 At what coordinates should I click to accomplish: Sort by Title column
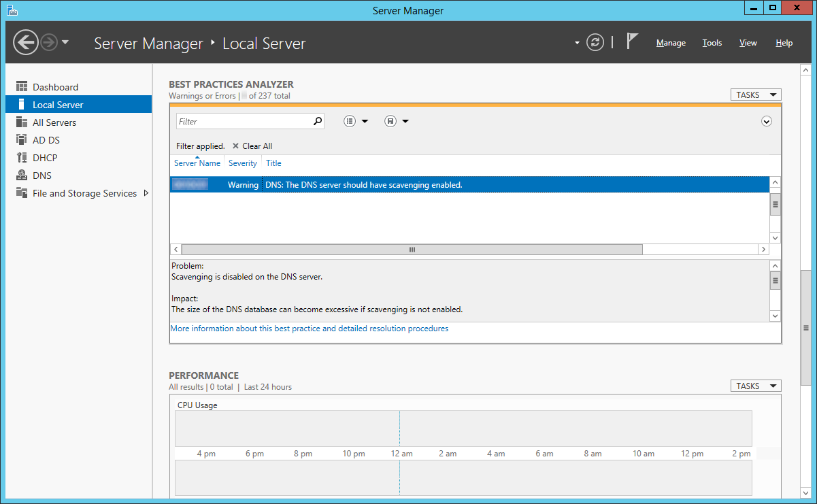(273, 163)
